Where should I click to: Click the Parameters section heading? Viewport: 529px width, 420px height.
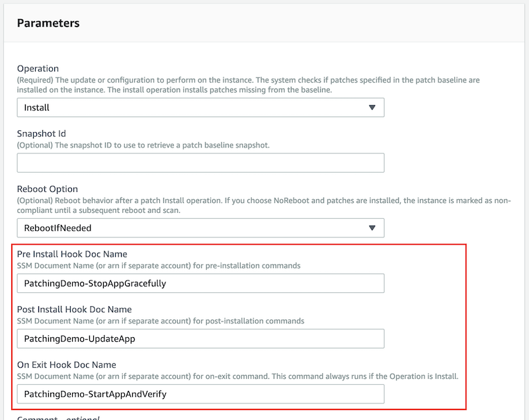(50, 22)
